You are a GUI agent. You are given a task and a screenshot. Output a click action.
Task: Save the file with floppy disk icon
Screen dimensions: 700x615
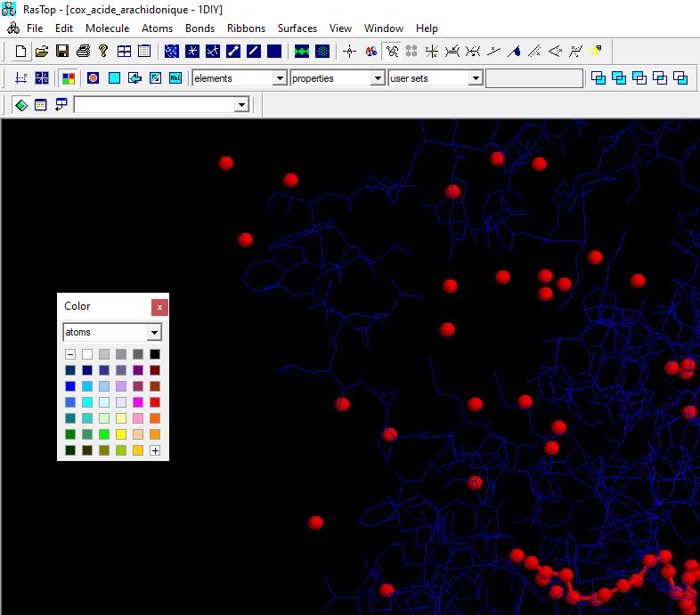(x=62, y=52)
